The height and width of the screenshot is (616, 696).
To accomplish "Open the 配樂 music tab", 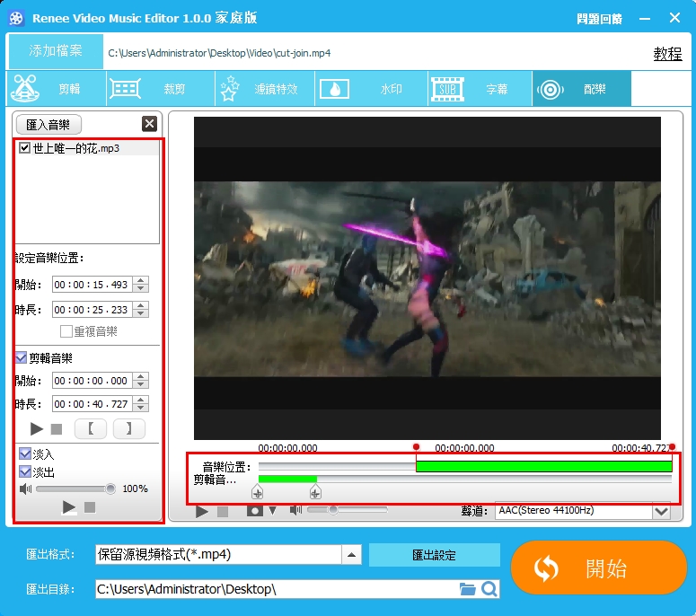I will 581,89.
